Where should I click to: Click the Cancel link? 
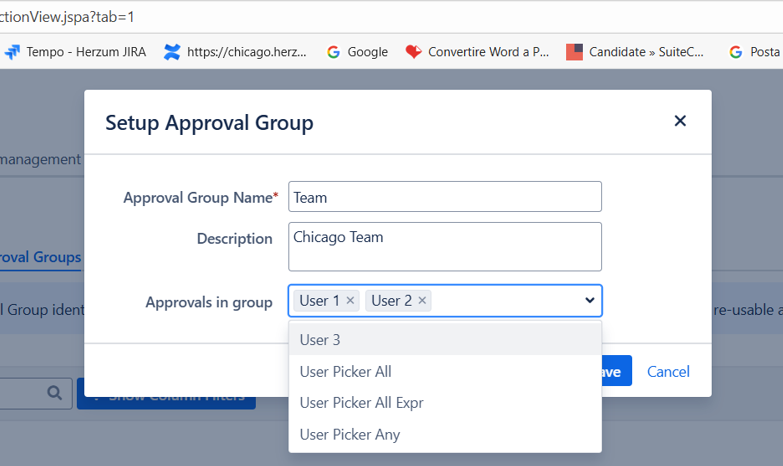pyautogui.click(x=668, y=372)
